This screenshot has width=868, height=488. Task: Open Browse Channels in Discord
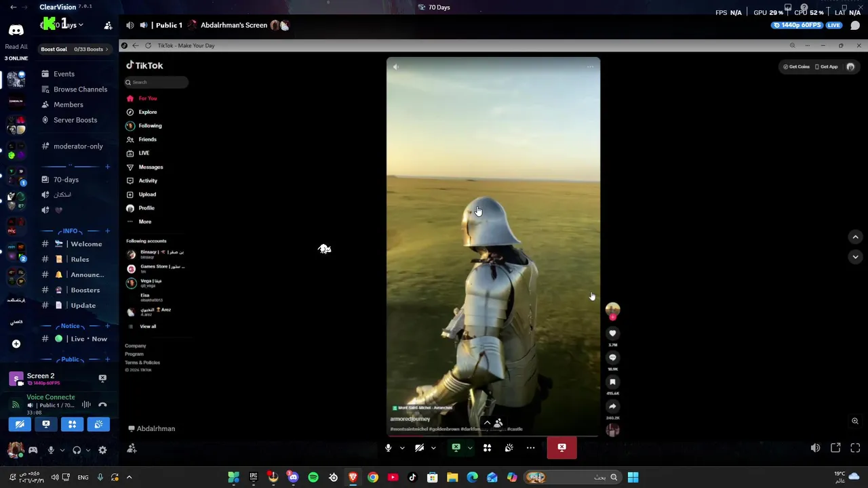pyautogui.click(x=74, y=89)
